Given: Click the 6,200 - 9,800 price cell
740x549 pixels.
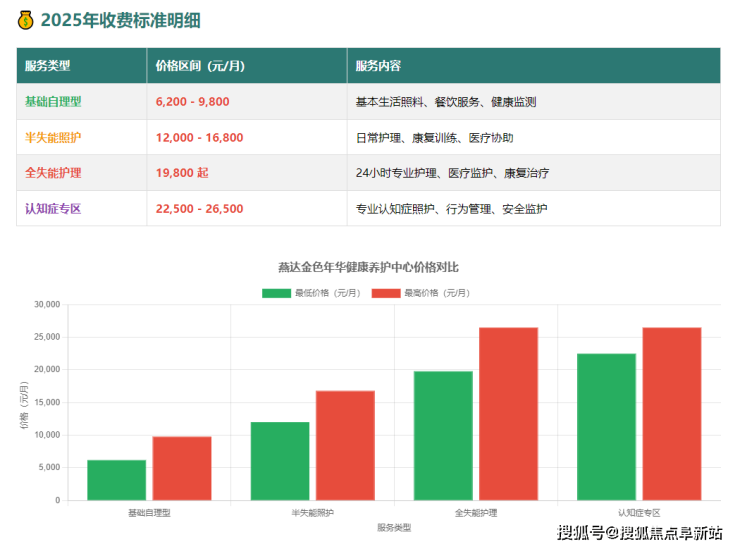Looking at the screenshot, I should click(193, 102).
